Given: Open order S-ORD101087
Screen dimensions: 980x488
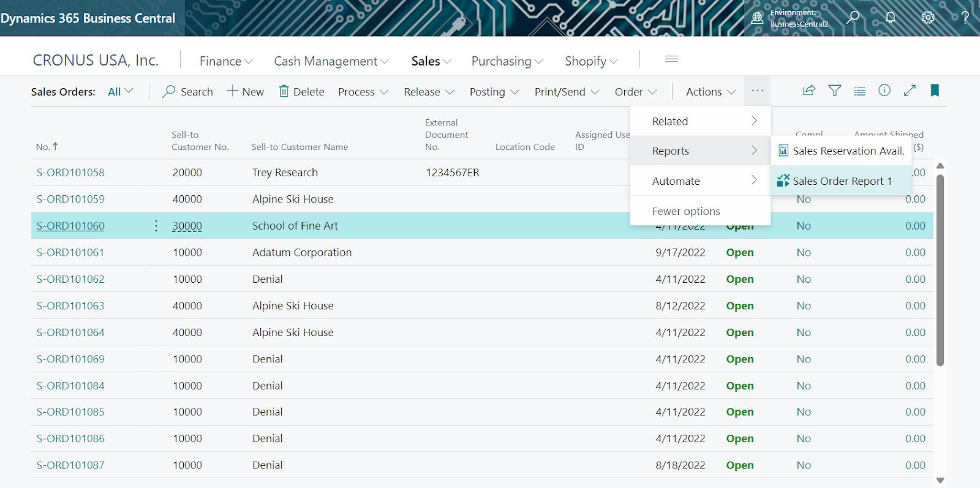Looking at the screenshot, I should point(70,465).
